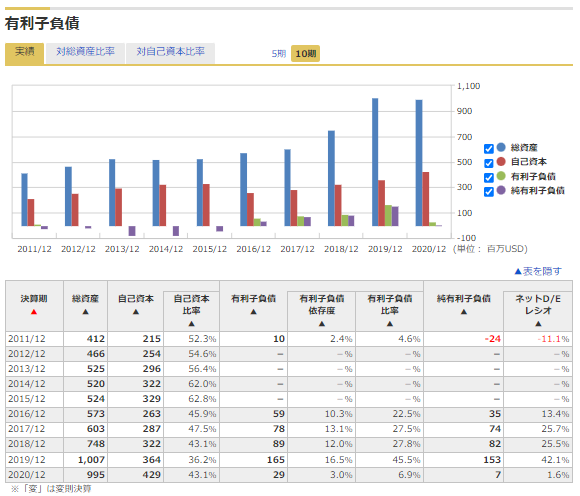
Task: Click the tall blue 2019/12 total assets bar
Action: click(x=375, y=162)
